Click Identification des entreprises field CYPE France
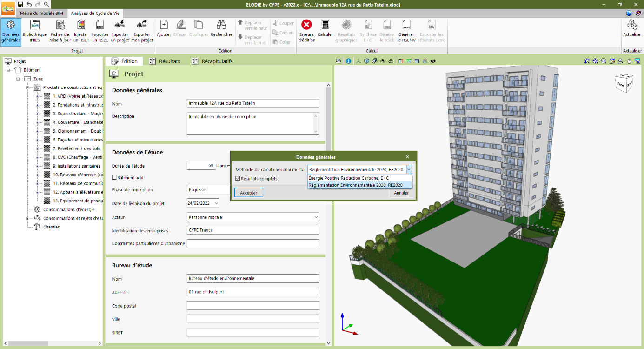644x349 pixels. point(253,230)
